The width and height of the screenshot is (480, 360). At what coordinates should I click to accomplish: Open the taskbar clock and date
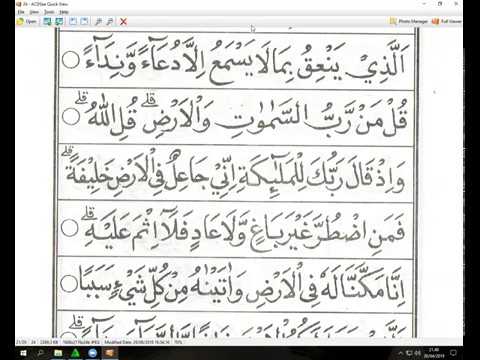(x=434, y=353)
